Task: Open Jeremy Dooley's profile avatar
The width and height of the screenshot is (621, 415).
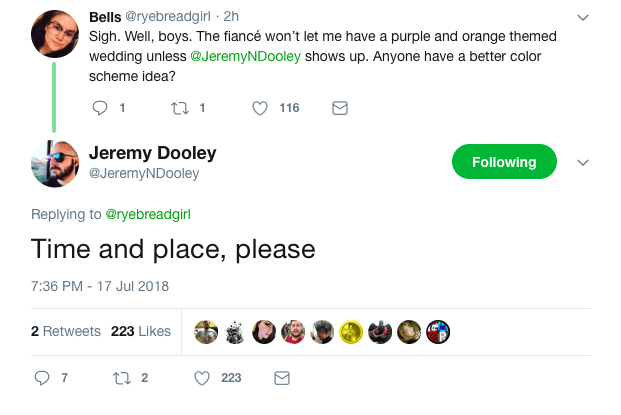Action: click(54, 163)
